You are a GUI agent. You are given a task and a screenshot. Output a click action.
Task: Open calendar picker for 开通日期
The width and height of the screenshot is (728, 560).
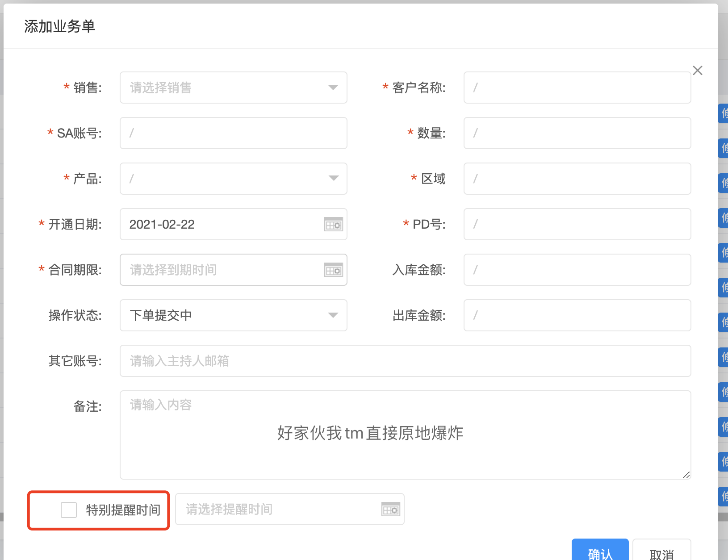tap(333, 224)
